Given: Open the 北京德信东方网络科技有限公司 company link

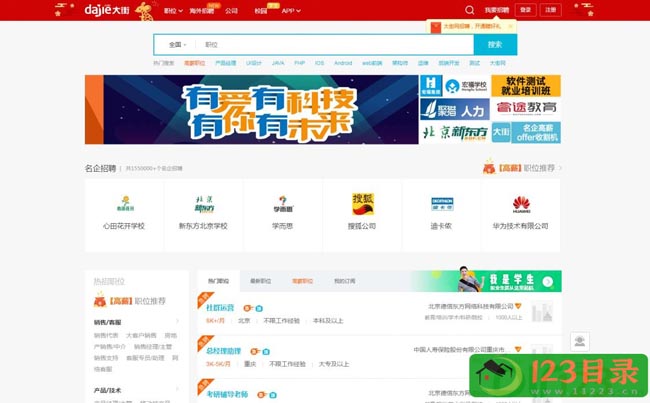Looking at the screenshot, I should click(x=471, y=306).
